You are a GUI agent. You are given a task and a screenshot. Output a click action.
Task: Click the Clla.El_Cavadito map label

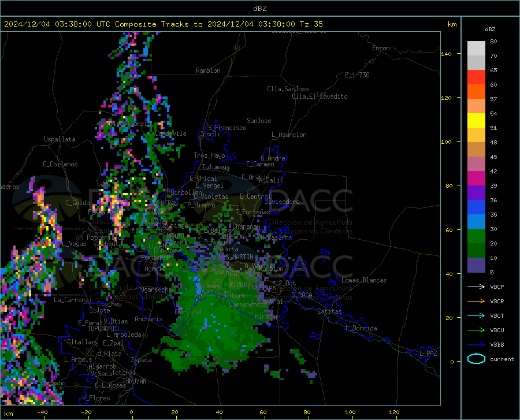(x=320, y=96)
